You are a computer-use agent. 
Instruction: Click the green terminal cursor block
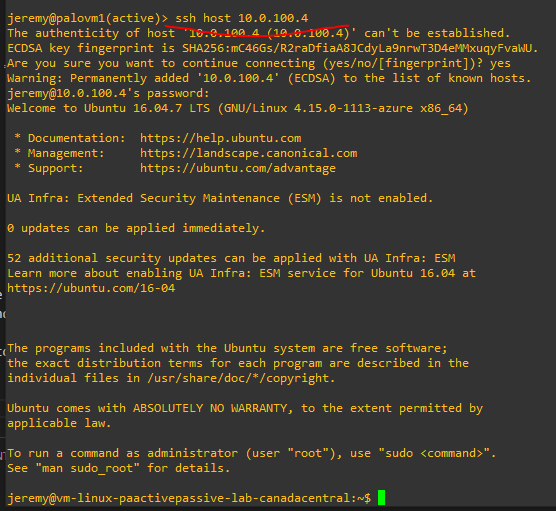click(381, 498)
